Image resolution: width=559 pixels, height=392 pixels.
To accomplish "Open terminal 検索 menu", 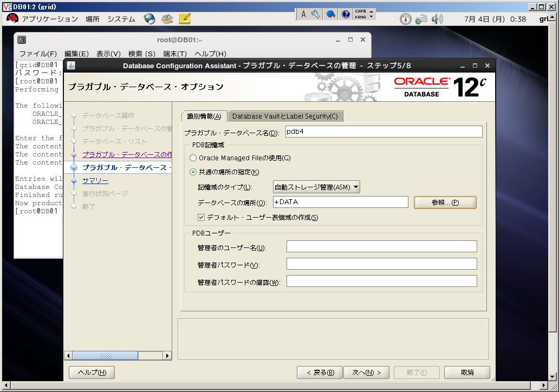I will tap(141, 54).
